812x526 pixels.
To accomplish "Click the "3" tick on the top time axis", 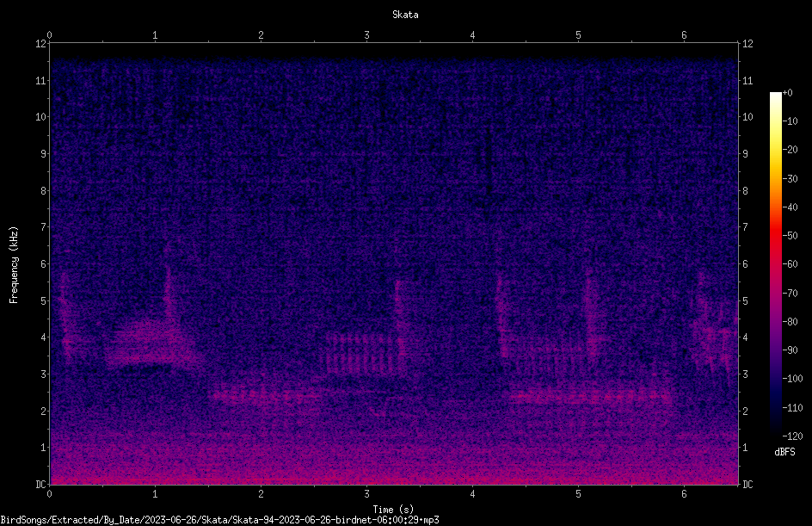I will pos(366,35).
